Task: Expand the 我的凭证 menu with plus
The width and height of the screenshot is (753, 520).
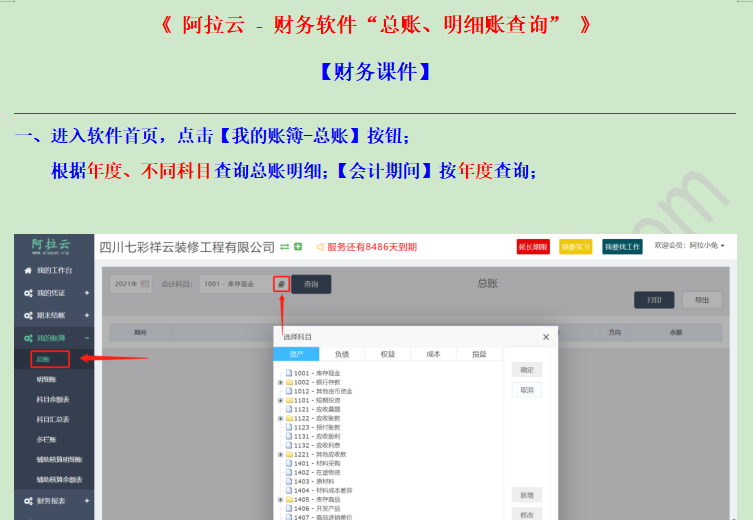Action: point(87,293)
